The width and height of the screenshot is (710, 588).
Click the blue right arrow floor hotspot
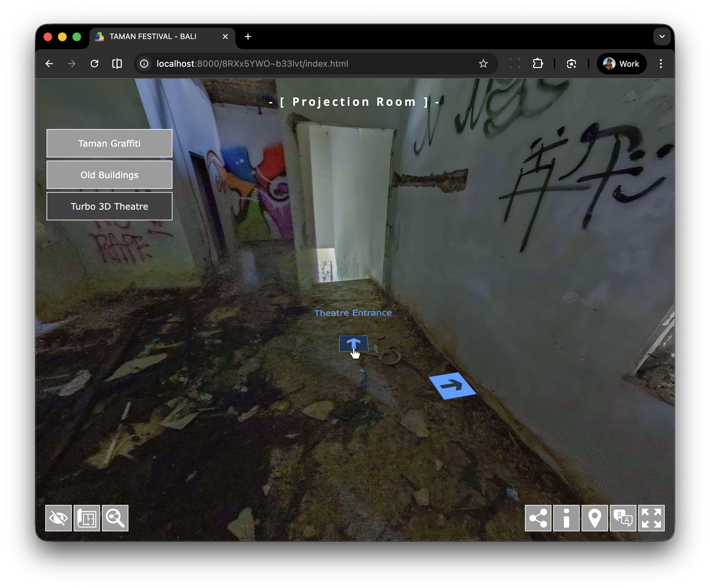pyautogui.click(x=452, y=386)
